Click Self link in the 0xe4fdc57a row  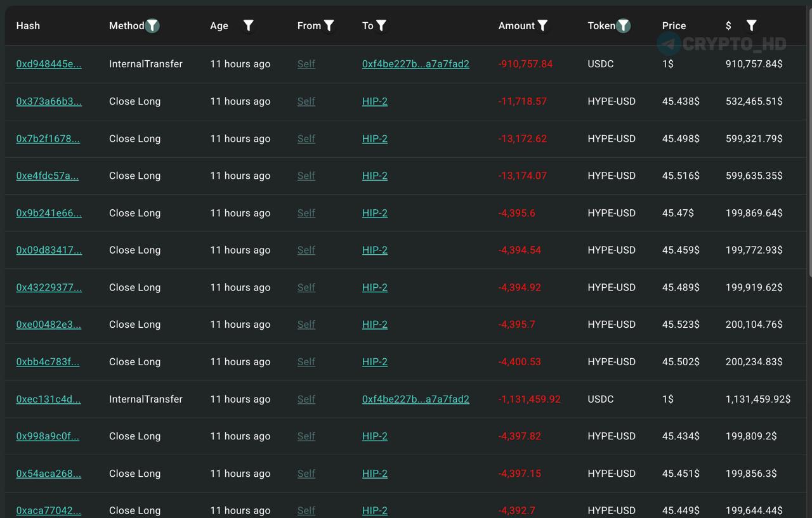tap(306, 176)
